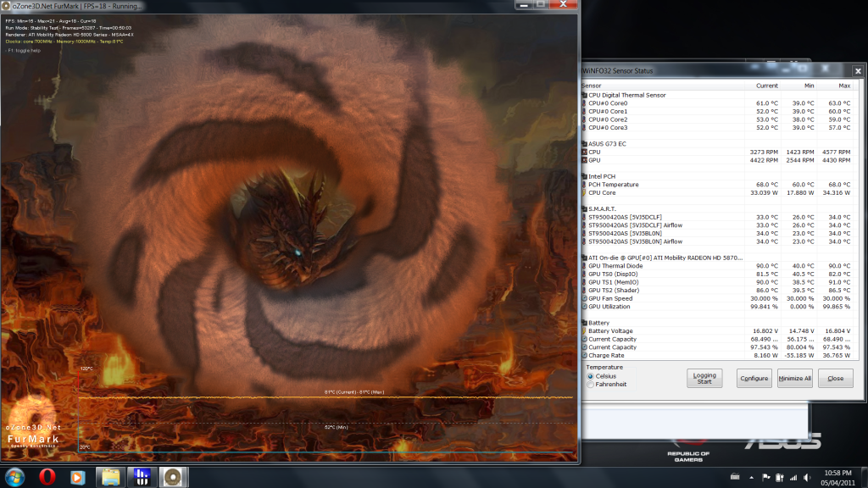This screenshot has height=488, width=868.
Task: Open the Configure dialog in HWiNFO32
Action: tap(754, 378)
